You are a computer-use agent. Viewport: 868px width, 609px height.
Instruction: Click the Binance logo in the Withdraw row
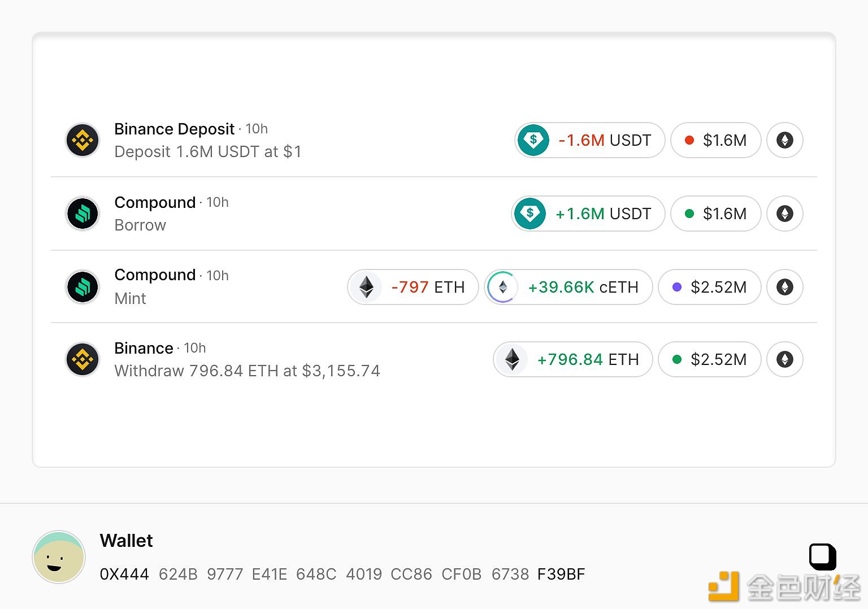(83, 359)
